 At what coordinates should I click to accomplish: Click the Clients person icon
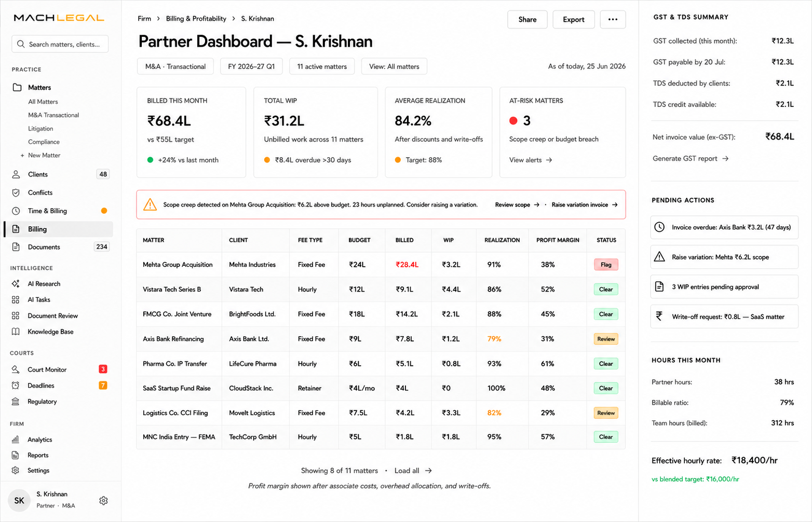coord(16,174)
